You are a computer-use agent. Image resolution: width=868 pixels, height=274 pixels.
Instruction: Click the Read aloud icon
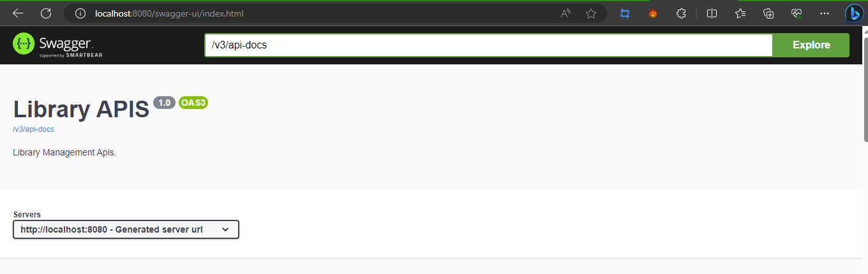pos(565,13)
